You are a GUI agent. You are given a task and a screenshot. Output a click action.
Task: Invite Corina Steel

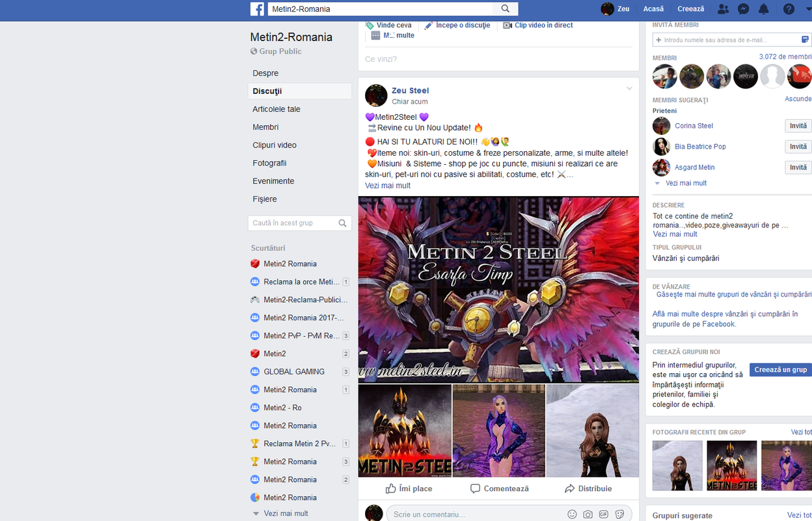tap(798, 126)
